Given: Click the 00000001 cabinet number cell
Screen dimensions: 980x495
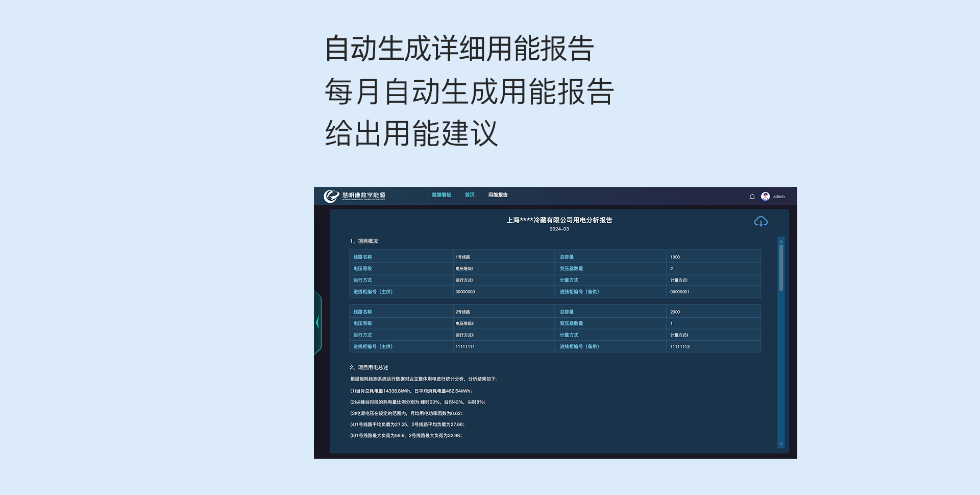Looking at the screenshot, I should [x=679, y=292].
